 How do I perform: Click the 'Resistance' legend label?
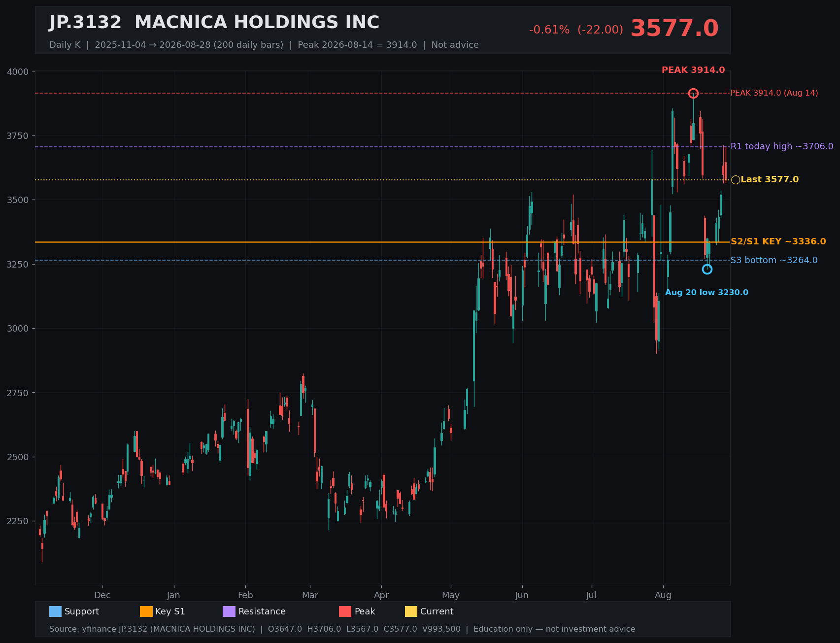262,611
